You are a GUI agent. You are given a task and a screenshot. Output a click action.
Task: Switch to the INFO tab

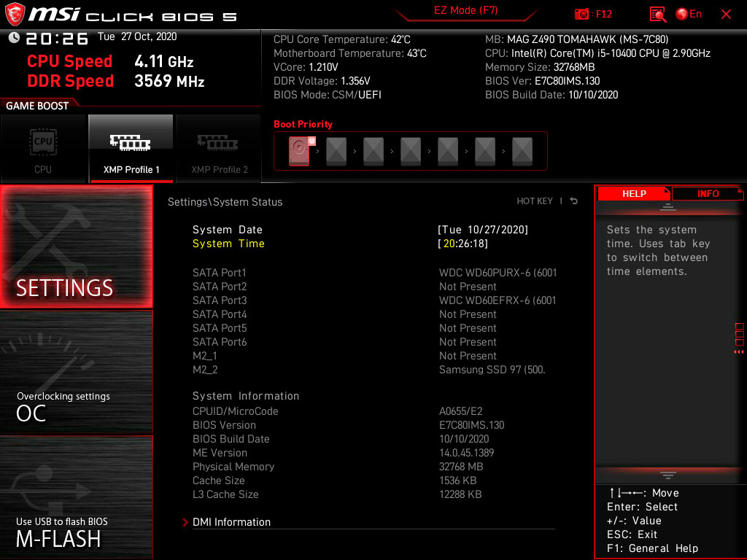tap(708, 194)
